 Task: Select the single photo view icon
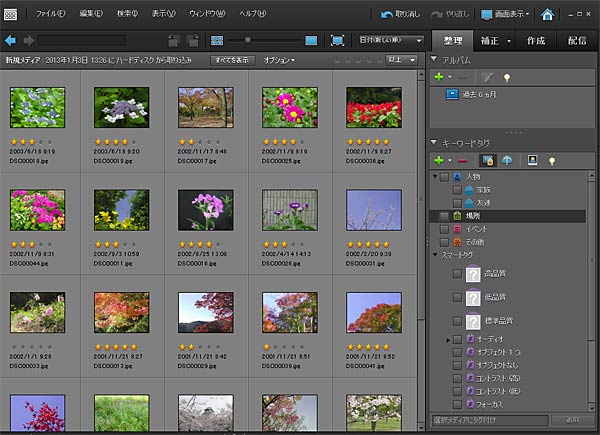click(x=311, y=40)
